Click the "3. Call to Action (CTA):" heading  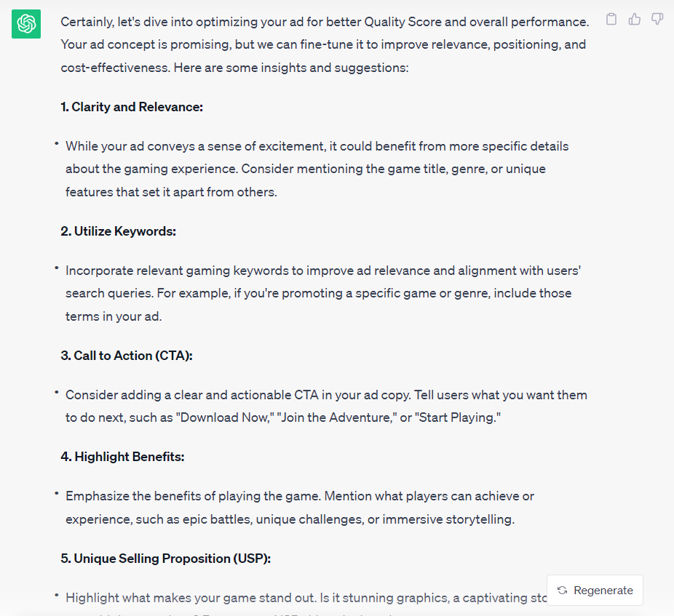point(127,356)
